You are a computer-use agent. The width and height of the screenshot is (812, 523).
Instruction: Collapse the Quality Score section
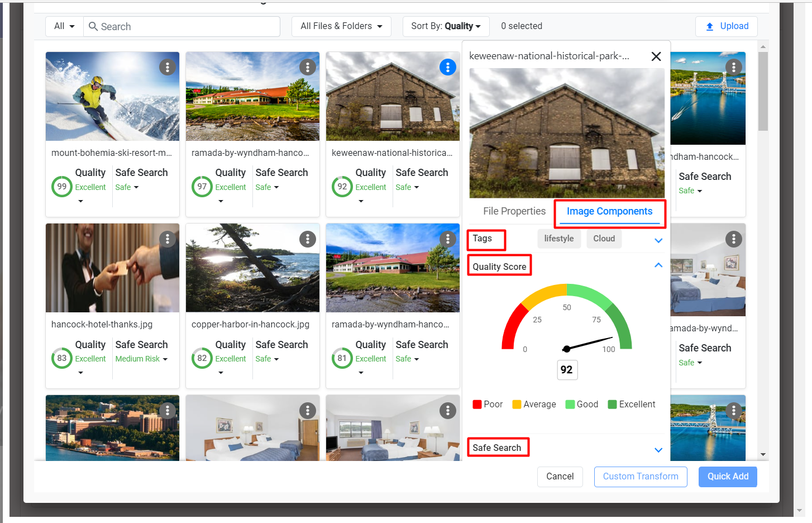[x=658, y=265]
